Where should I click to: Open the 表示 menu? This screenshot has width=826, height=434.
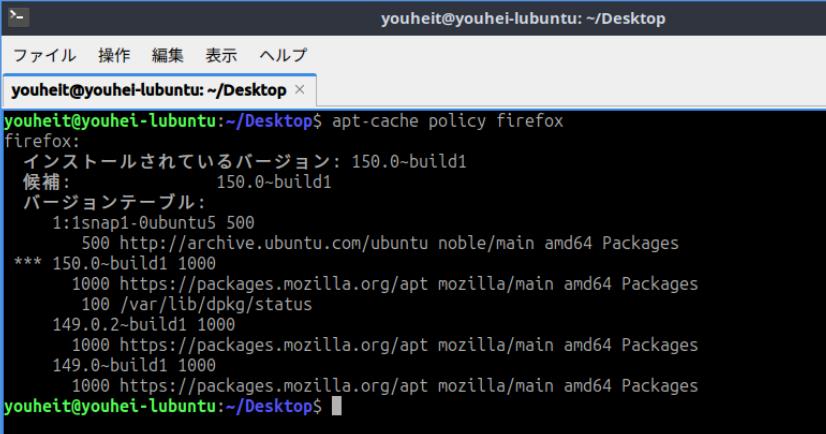(221, 55)
